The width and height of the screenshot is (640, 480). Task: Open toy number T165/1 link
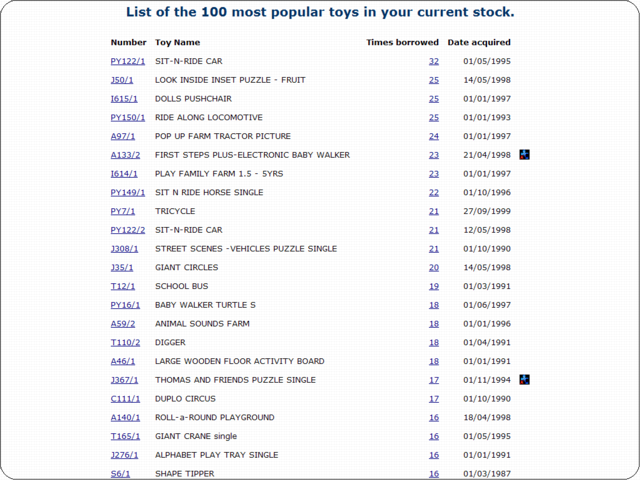[x=125, y=437]
